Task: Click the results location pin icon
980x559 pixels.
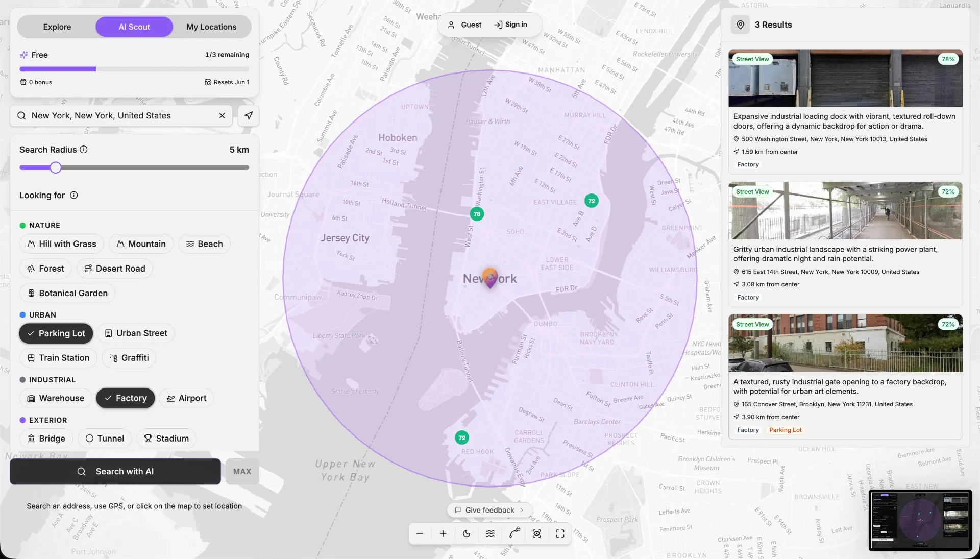Action: [740, 25]
